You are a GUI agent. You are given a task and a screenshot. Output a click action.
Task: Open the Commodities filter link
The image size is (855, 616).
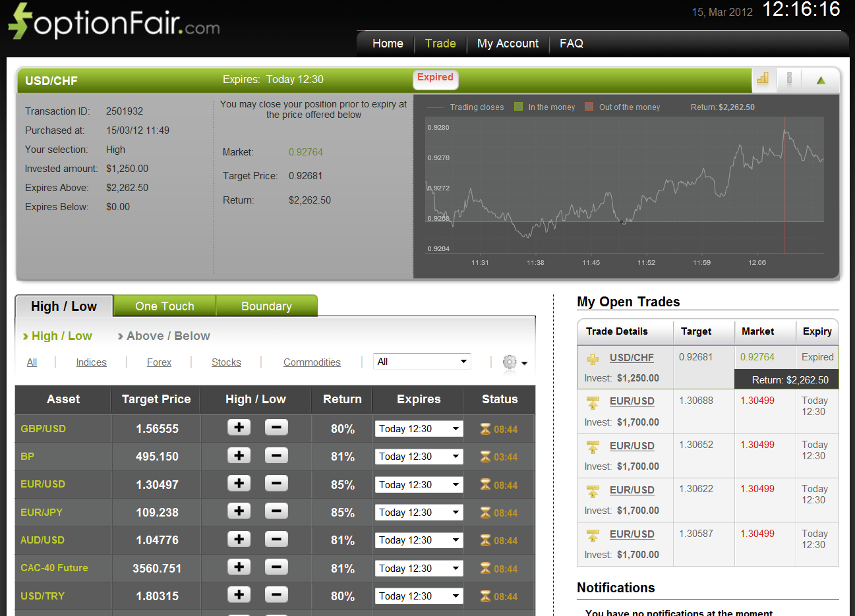(x=311, y=362)
